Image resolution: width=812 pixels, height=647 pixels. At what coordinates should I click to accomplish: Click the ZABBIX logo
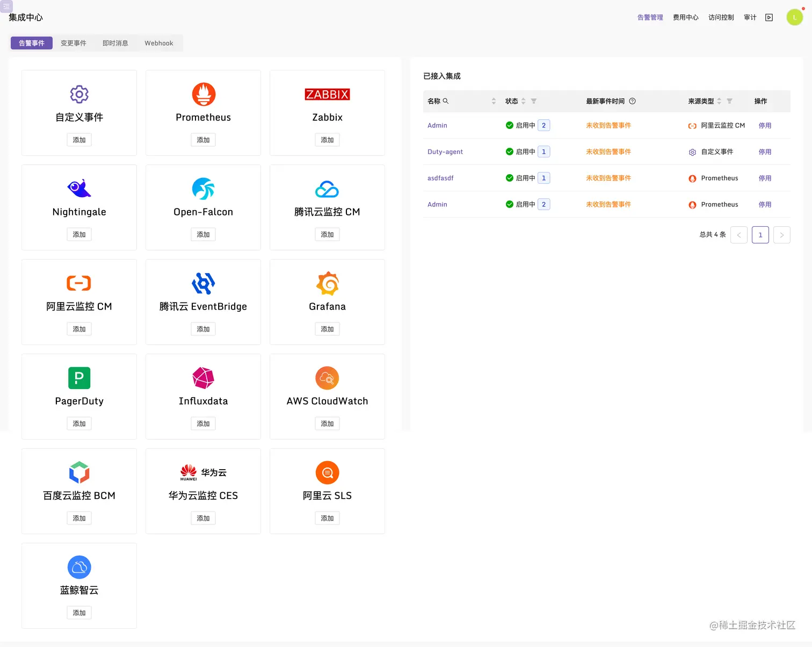(327, 95)
